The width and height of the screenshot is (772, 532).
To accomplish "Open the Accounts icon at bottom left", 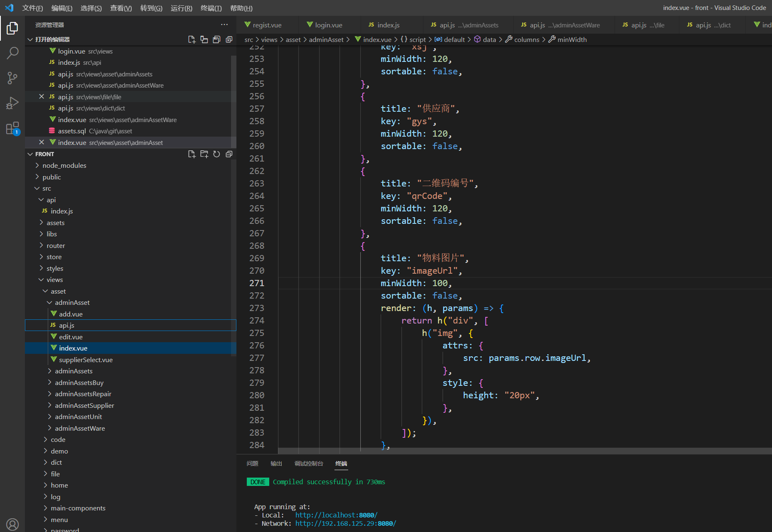I will point(12,524).
